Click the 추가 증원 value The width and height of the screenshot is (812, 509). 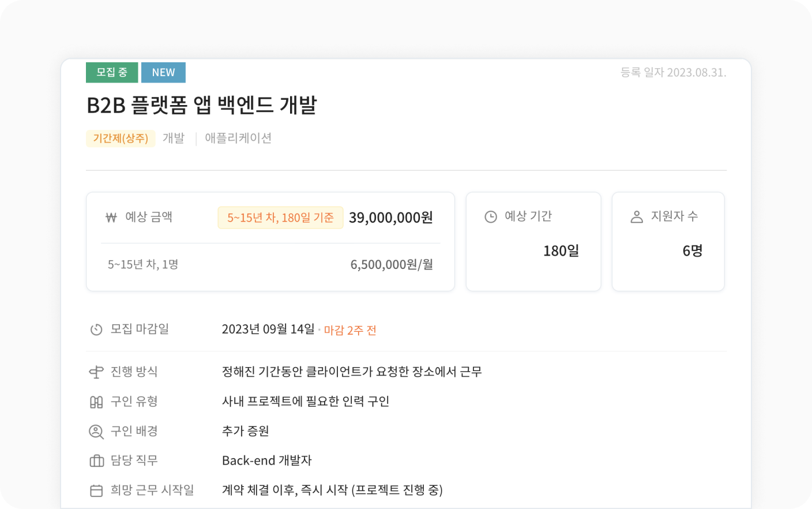pos(246,431)
